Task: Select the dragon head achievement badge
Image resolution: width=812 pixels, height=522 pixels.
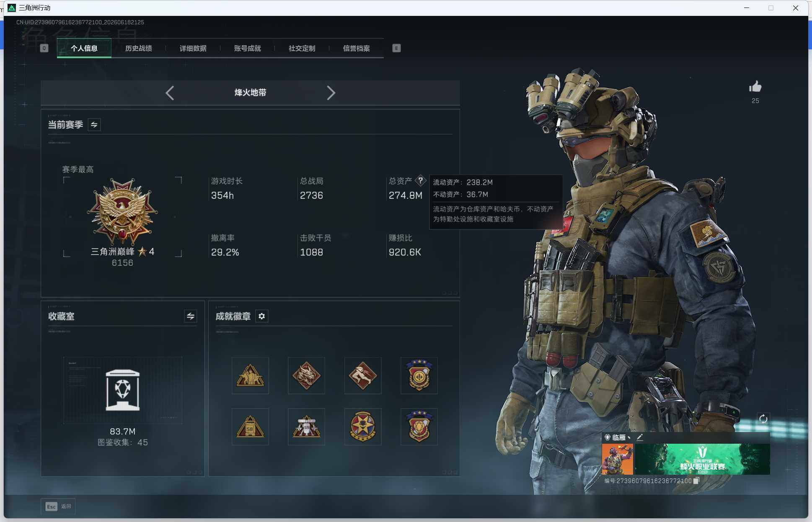Action: click(306, 375)
